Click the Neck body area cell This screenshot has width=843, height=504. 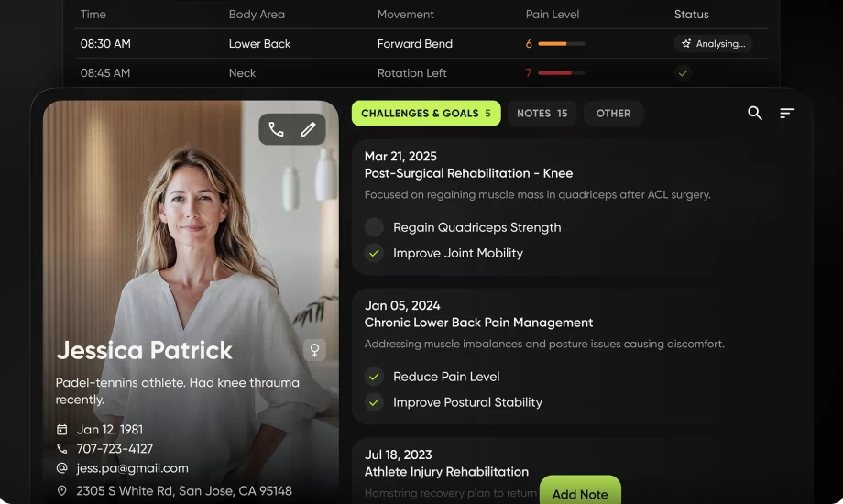pyautogui.click(x=242, y=72)
